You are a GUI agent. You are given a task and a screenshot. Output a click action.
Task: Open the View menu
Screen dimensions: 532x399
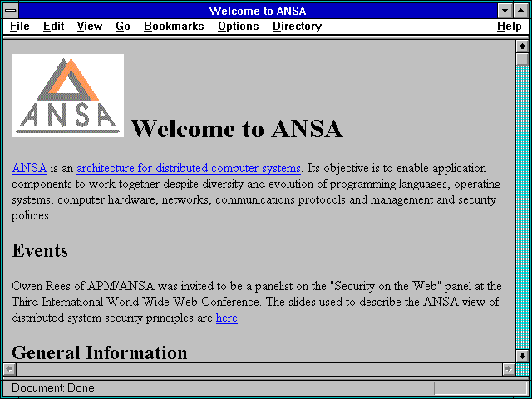pyautogui.click(x=89, y=27)
